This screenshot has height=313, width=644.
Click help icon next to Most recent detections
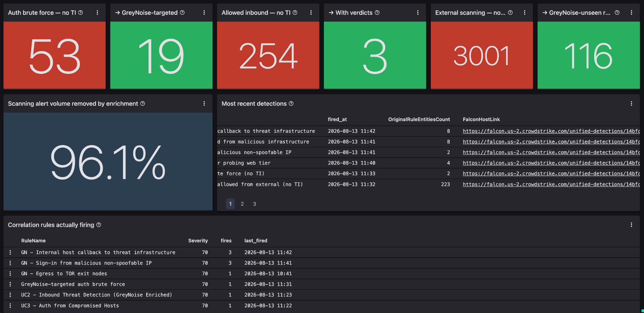(x=291, y=103)
